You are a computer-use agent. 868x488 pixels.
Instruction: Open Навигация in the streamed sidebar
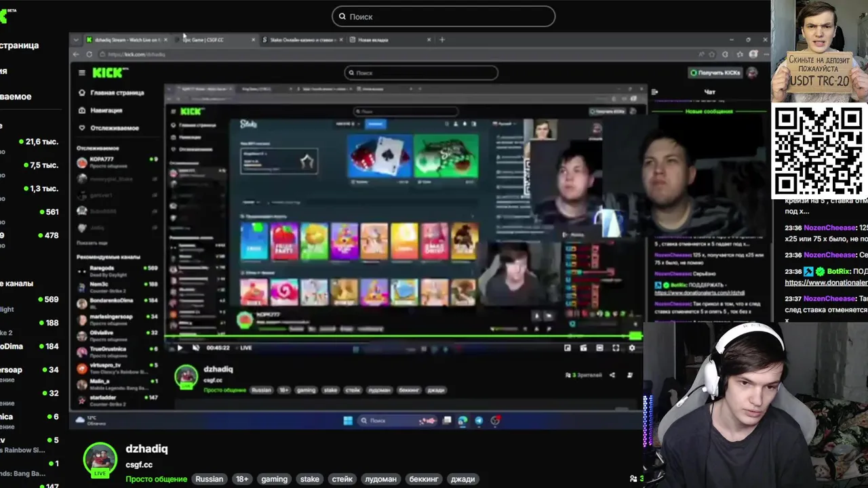coord(101,110)
